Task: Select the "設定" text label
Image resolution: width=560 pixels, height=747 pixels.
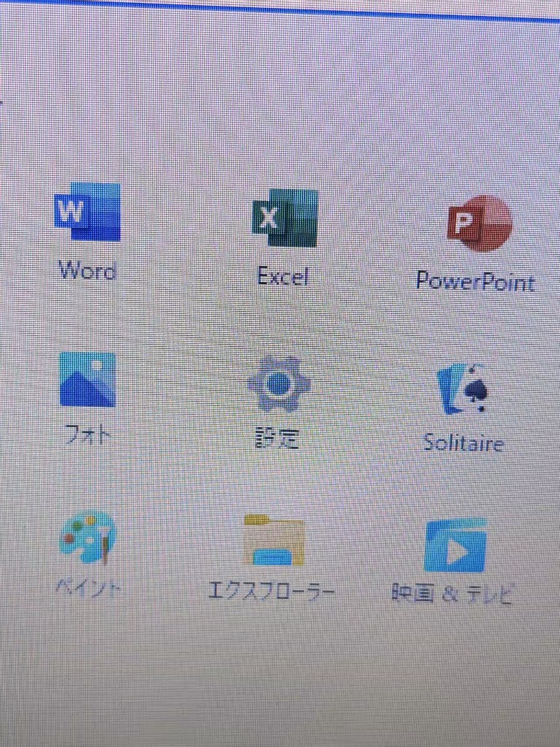Action: 277,439
